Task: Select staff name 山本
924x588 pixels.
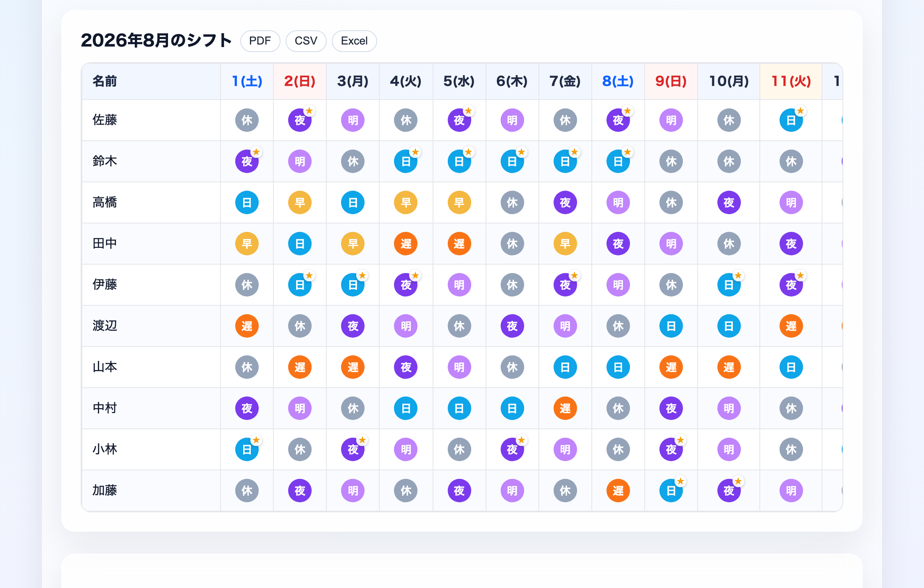Action: (105, 367)
